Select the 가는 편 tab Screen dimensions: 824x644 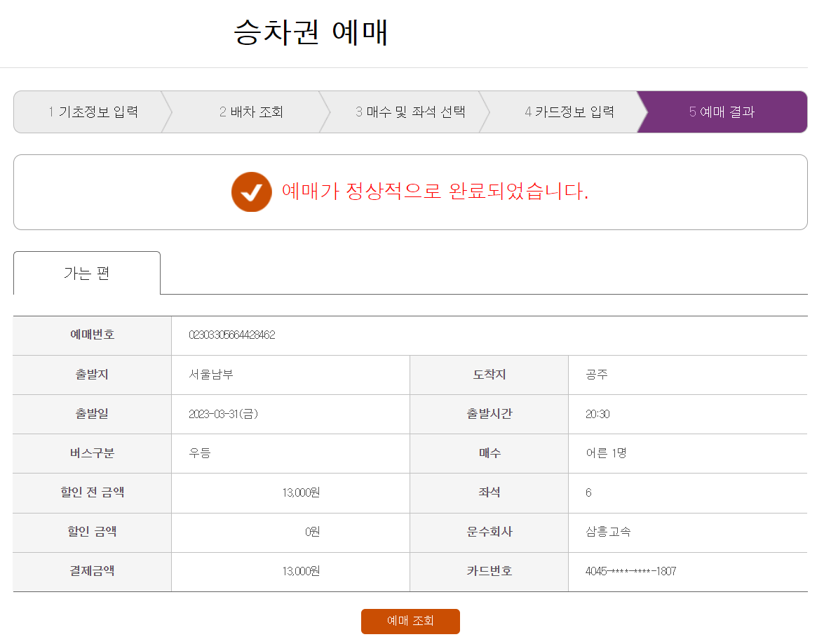[x=87, y=273]
